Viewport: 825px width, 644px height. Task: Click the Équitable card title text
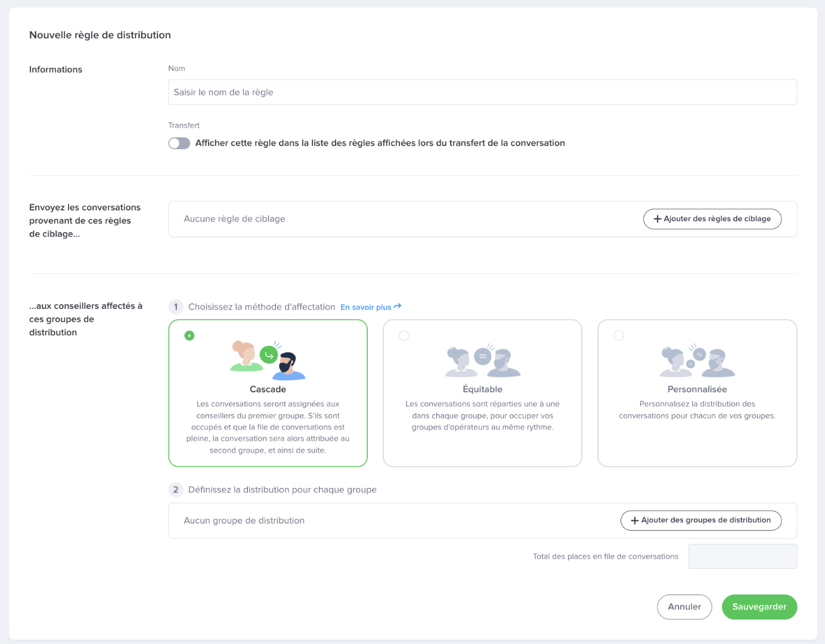[482, 389]
